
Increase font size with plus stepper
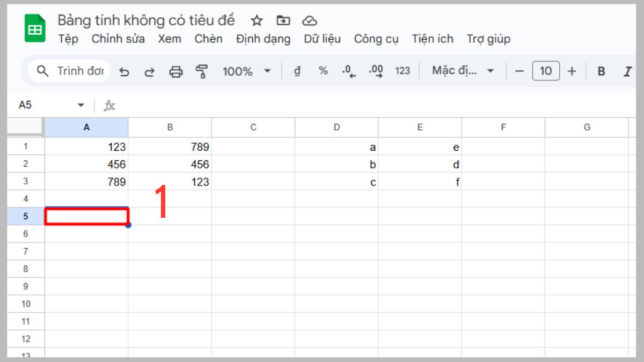pyautogui.click(x=572, y=71)
